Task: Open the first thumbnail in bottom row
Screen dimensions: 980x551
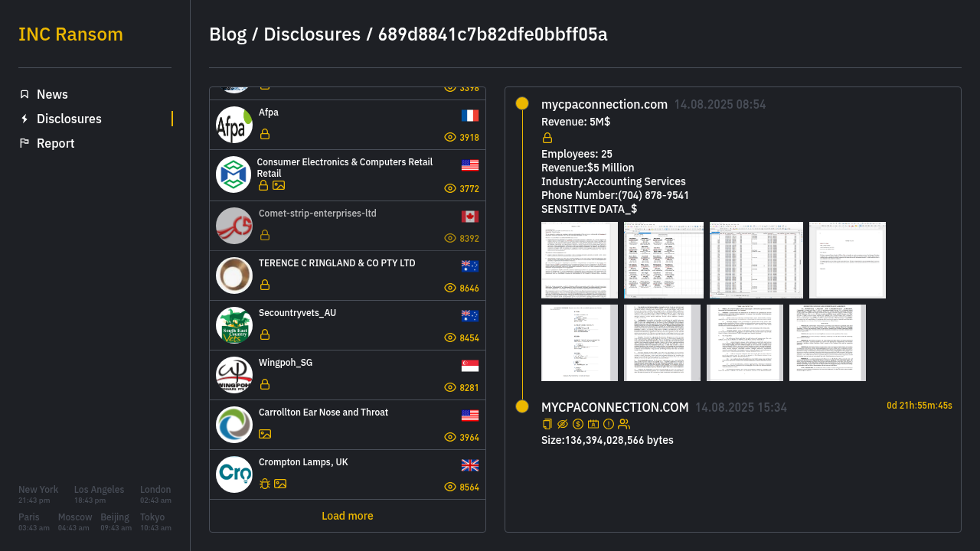Action: [580, 343]
